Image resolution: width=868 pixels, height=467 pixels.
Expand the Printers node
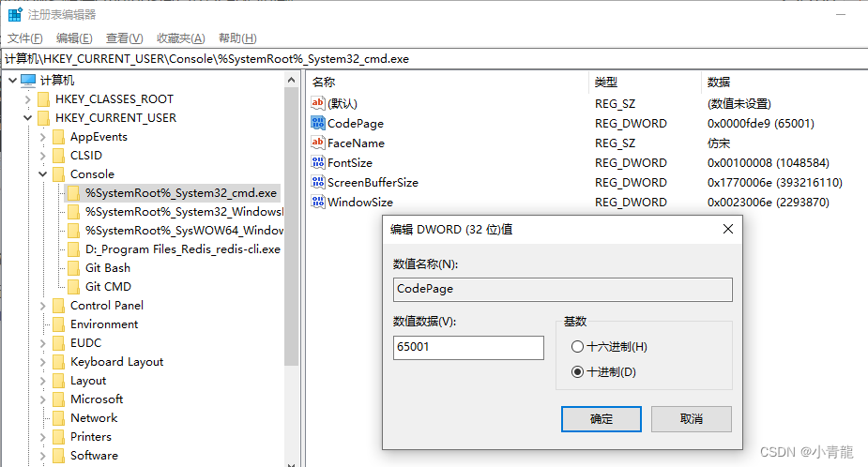(42, 437)
